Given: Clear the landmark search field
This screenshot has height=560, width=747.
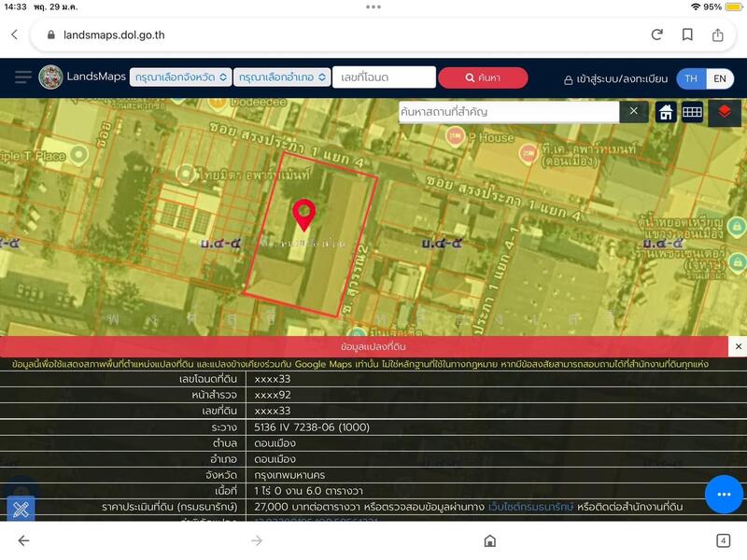Looking at the screenshot, I should 633,112.
